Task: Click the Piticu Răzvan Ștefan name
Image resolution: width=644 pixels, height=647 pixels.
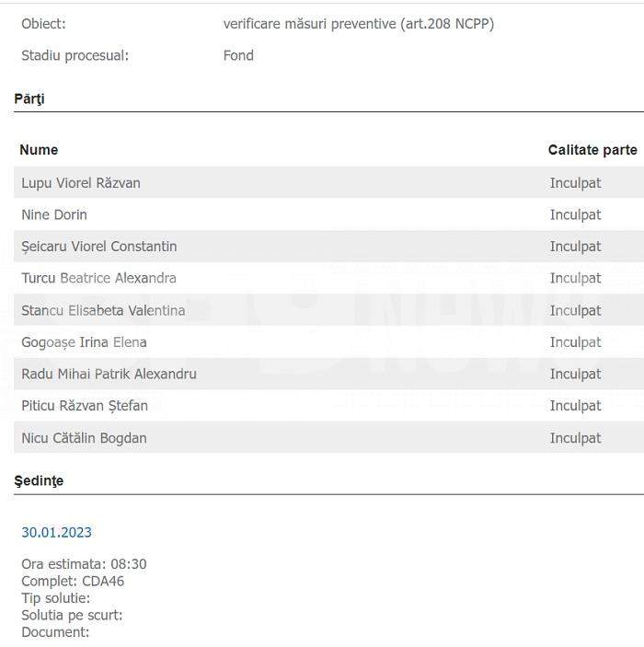Action: (85, 406)
